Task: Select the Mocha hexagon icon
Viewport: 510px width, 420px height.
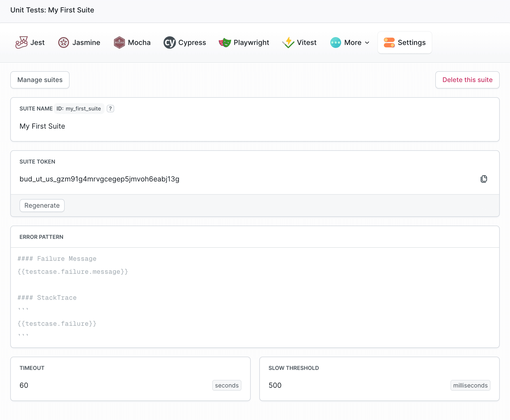Action: (119, 43)
